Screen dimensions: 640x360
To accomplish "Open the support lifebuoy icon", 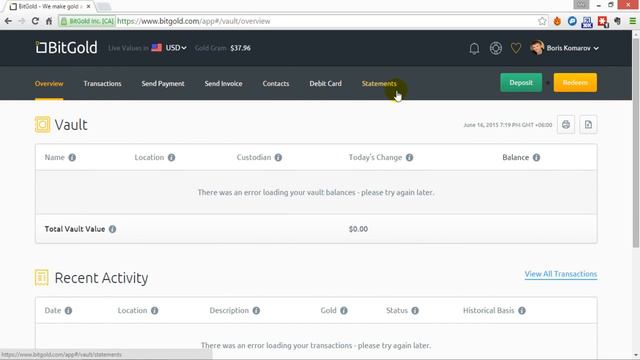I will point(496,48).
